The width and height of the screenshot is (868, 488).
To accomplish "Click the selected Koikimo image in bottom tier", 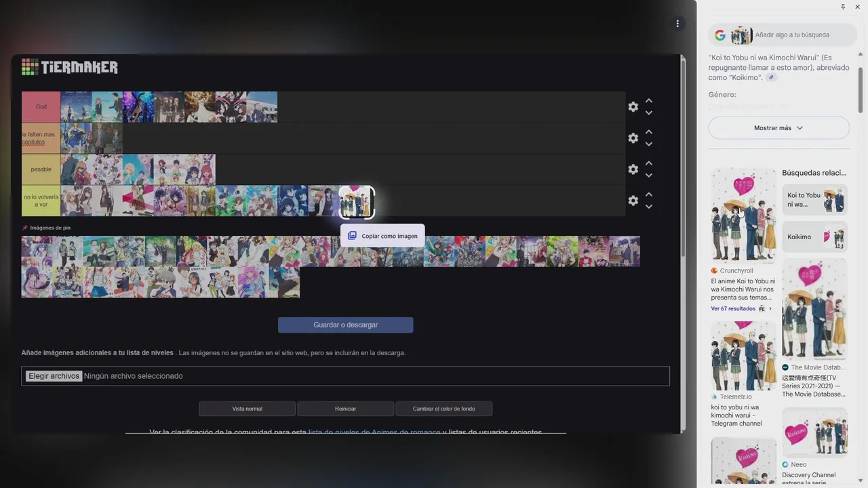I will point(357,201).
